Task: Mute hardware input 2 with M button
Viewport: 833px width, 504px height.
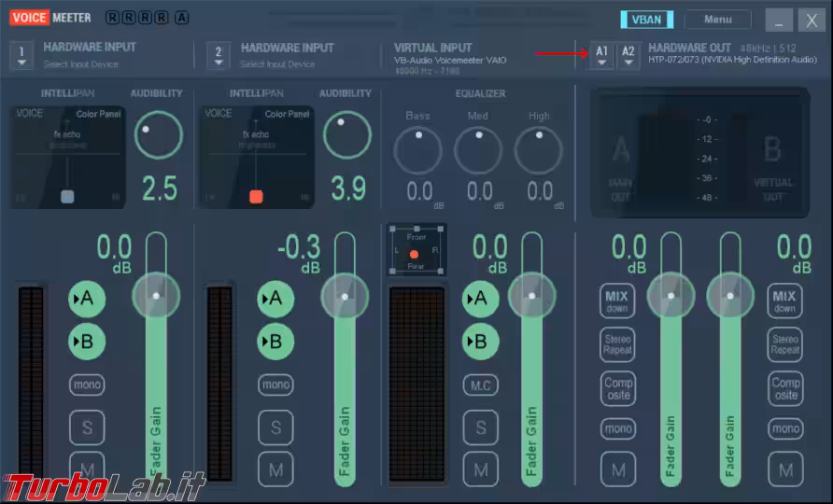Action: pyautogui.click(x=275, y=469)
